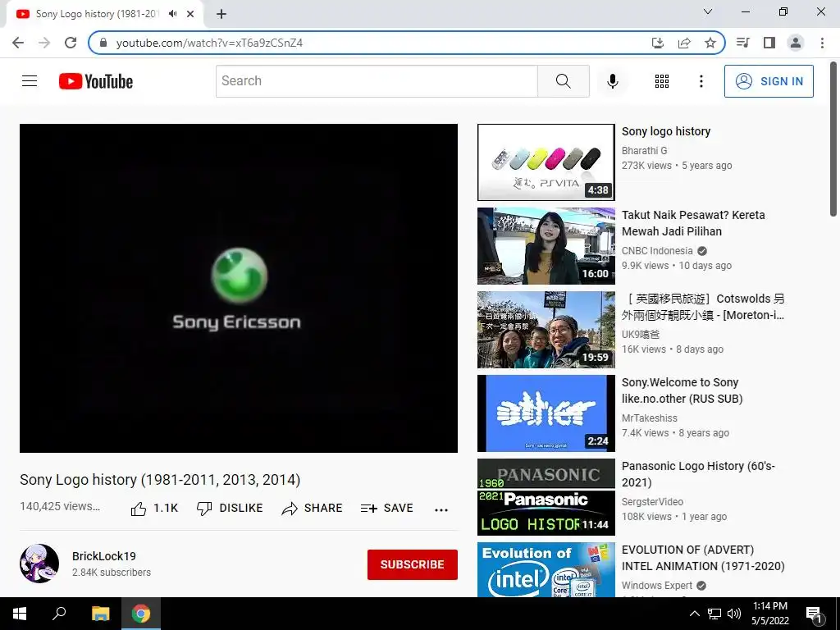This screenshot has height=630, width=840.
Task: Toggle Chrome side panel
Action: click(x=769, y=43)
